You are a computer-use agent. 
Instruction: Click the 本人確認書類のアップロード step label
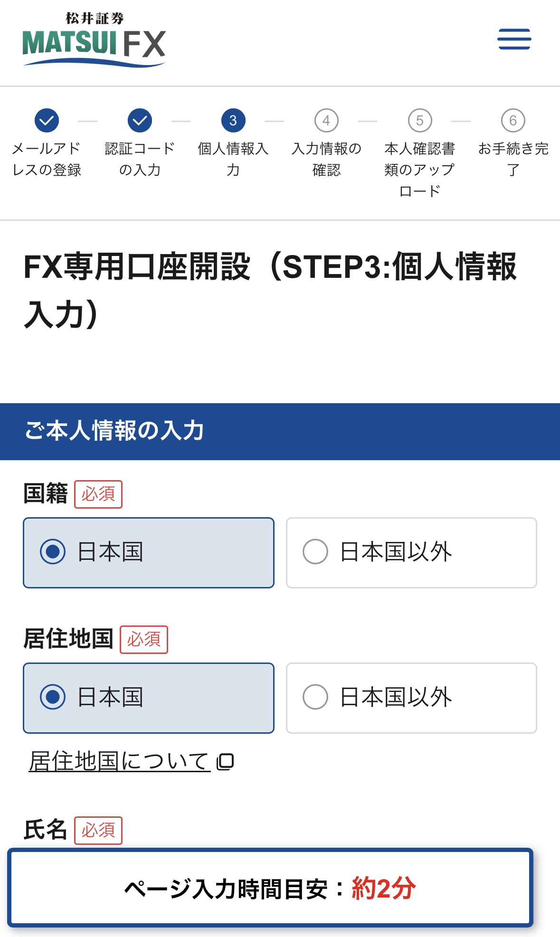tap(419, 170)
